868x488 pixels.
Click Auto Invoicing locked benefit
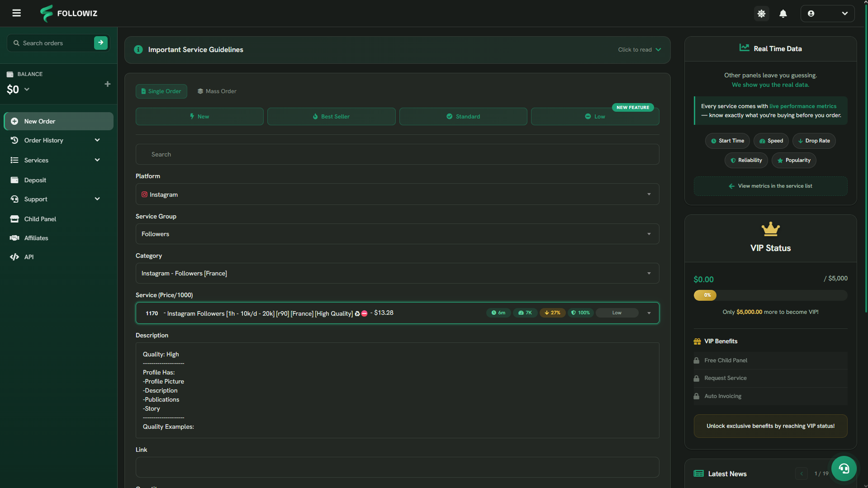point(770,396)
